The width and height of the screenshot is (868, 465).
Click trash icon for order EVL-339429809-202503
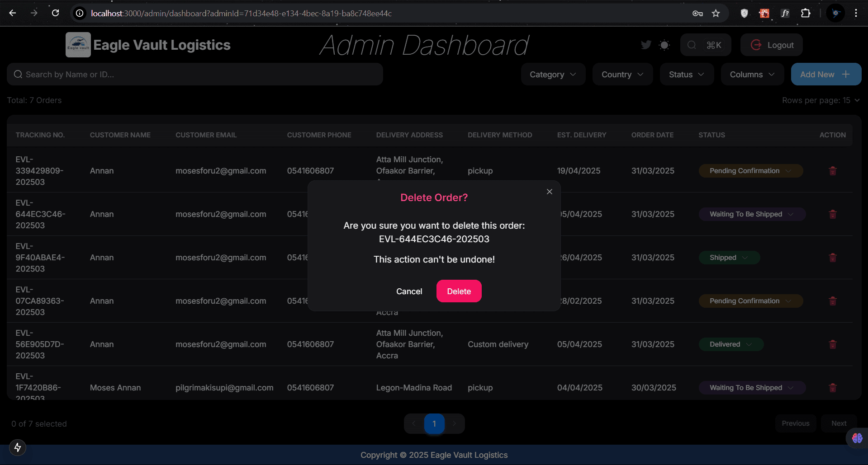pyautogui.click(x=832, y=171)
